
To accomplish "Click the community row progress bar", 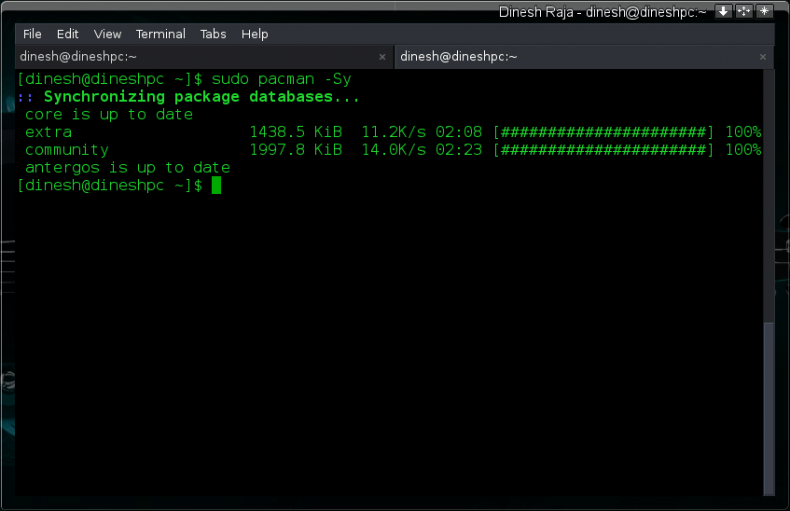I will pos(604,150).
